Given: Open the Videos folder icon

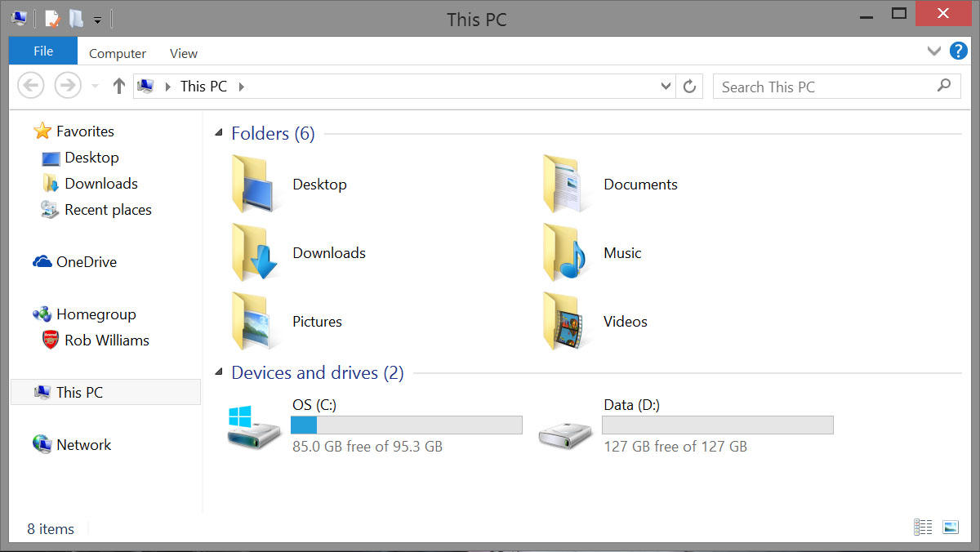Looking at the screenshot, I should pyautogui.click(x=565, y=321).
